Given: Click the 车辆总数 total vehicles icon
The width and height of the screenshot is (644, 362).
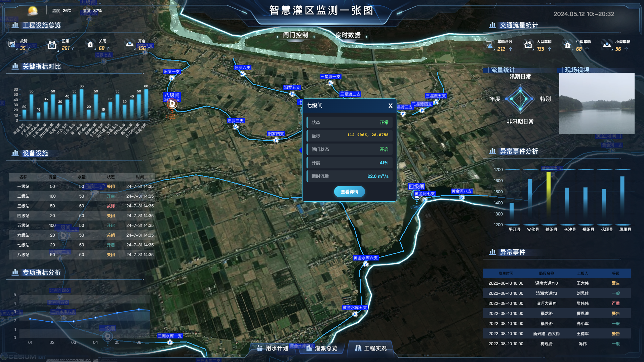Looking at the screenshot, I should pos(489,45).
